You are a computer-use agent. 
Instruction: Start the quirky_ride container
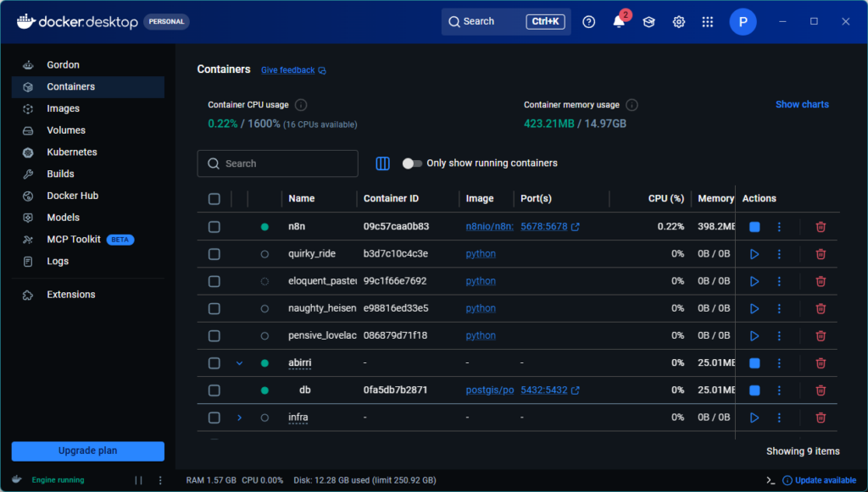(754, 254)
